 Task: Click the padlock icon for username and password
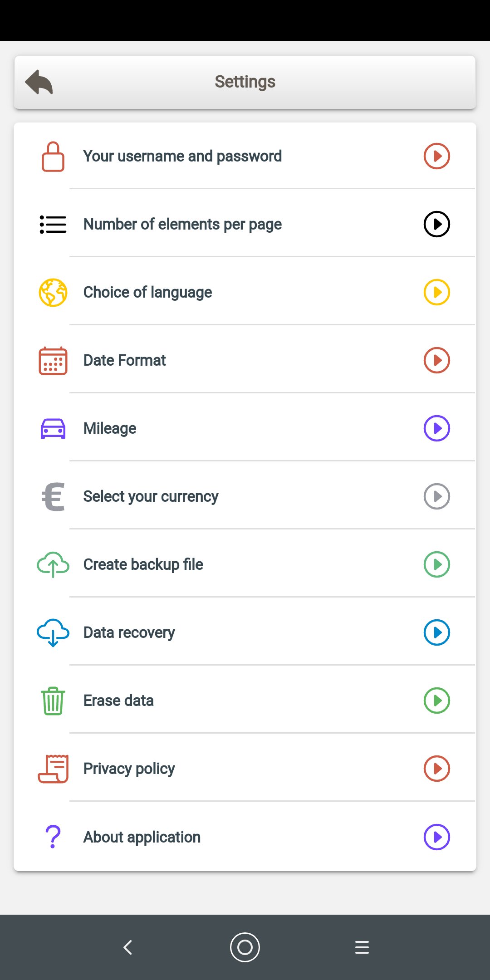point(53,157)
